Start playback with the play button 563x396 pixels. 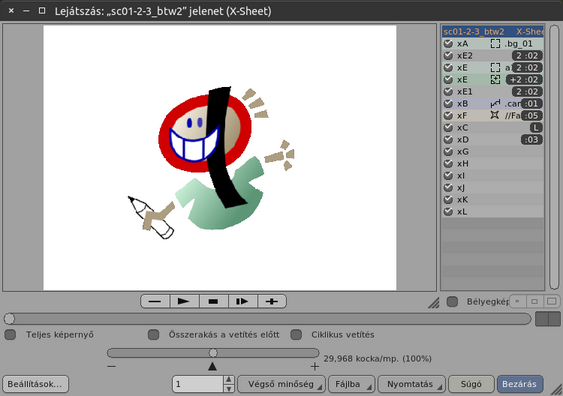point(184,301)
